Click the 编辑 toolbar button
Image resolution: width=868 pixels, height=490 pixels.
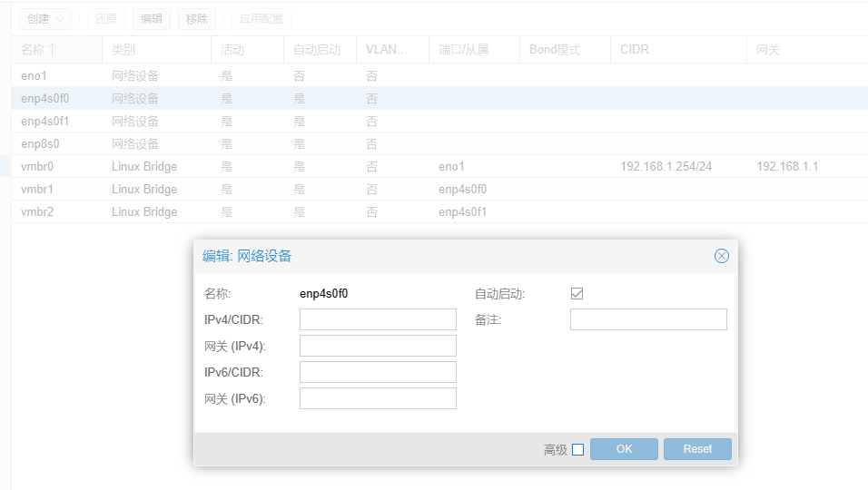pyautogui.click(x=151, y=19)
